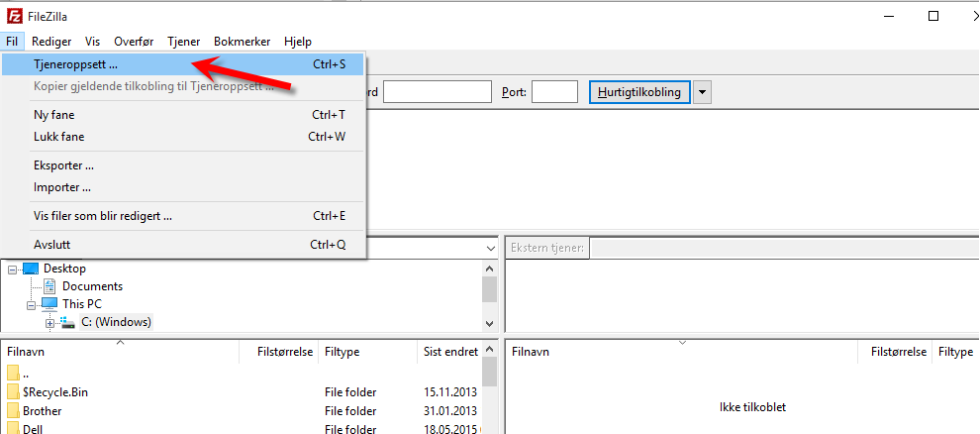980x434 pixels.
Task: Open Tjeneroppsett from the Fil menu
Action: pos(183,63)
